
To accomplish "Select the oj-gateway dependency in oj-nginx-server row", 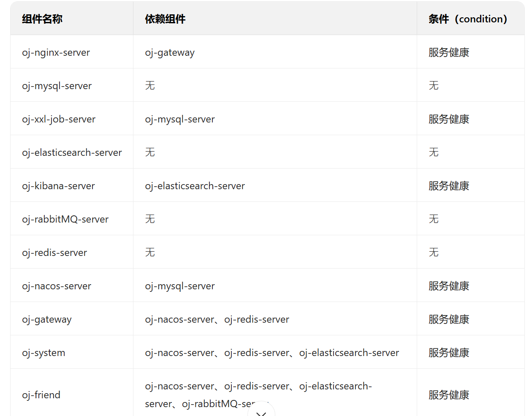I will [170, 52].
